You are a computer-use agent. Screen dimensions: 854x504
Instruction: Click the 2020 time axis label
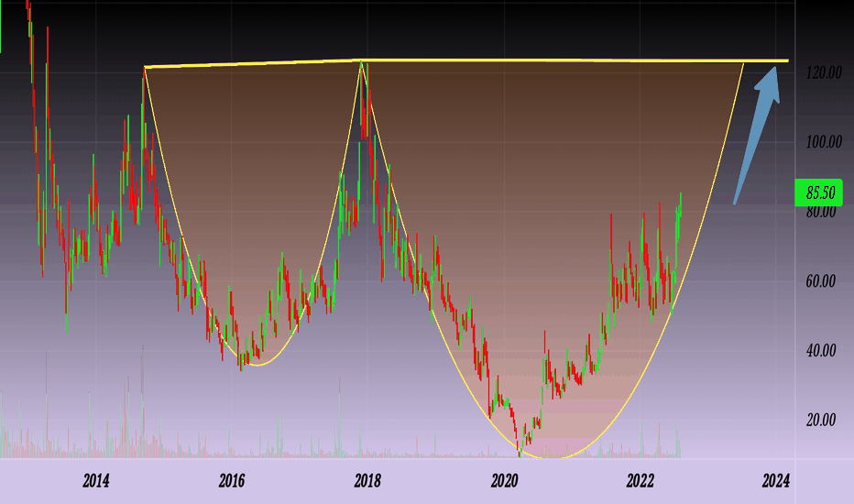504,481
